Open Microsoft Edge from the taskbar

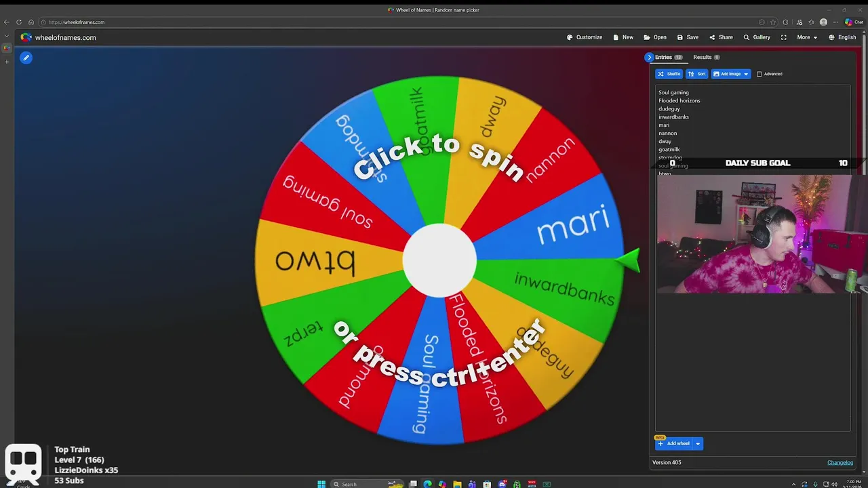[427, 484]
